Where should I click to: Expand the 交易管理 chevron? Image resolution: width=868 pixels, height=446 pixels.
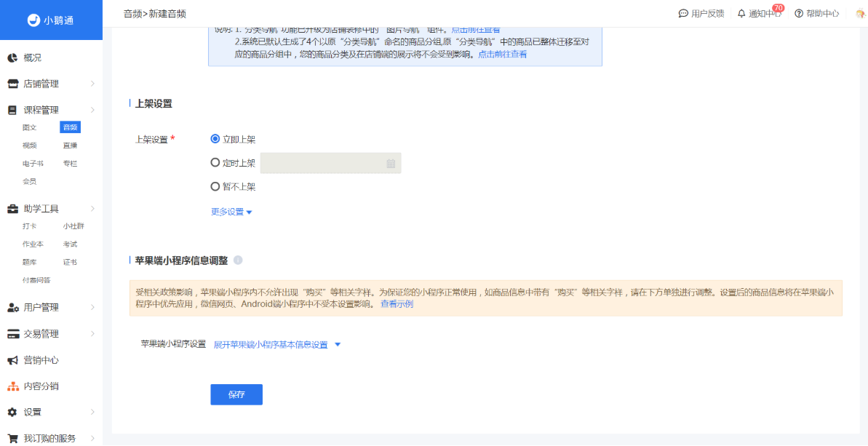(x=92, y=334)
